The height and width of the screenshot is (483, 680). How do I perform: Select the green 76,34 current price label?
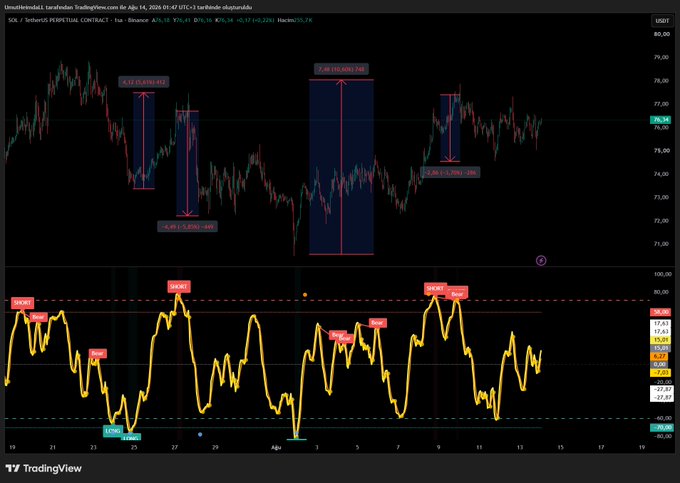pos(660,120)
